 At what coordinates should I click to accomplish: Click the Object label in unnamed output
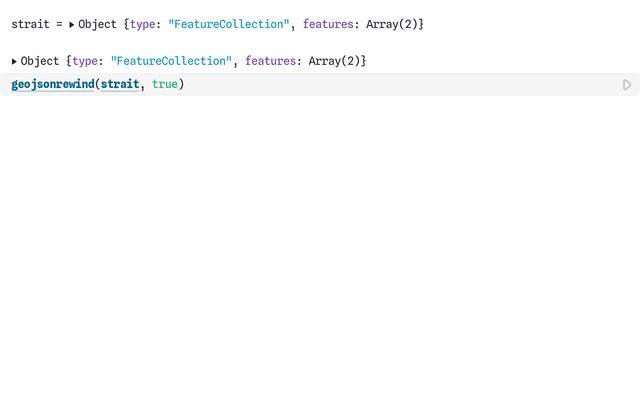(x=40, y=62)
